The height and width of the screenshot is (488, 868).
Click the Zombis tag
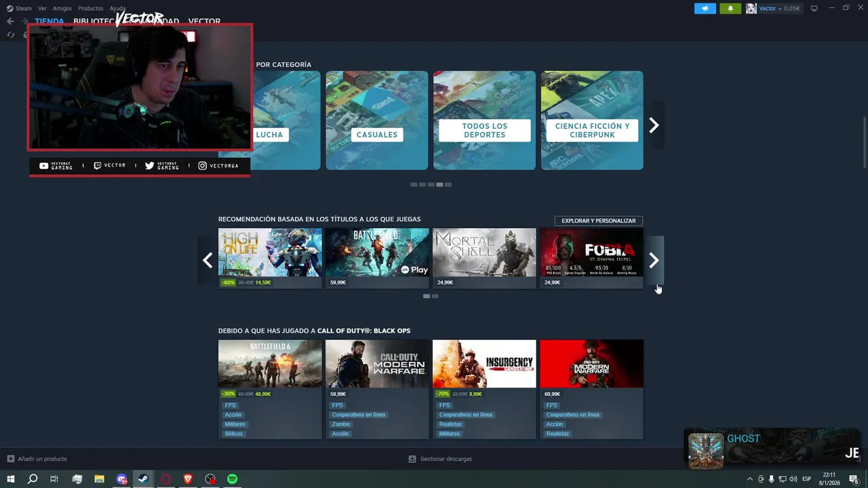click(342, 424)
